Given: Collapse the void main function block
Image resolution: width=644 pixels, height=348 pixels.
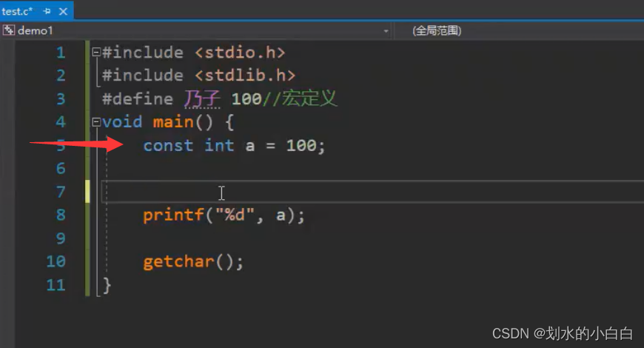Looking at the screenshot, I should point(96,121).
